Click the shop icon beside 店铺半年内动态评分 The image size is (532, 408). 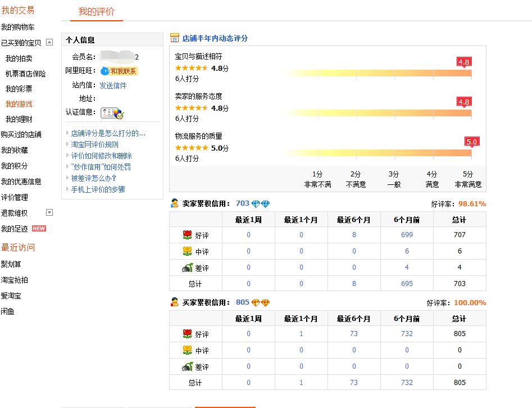[175, 38]
